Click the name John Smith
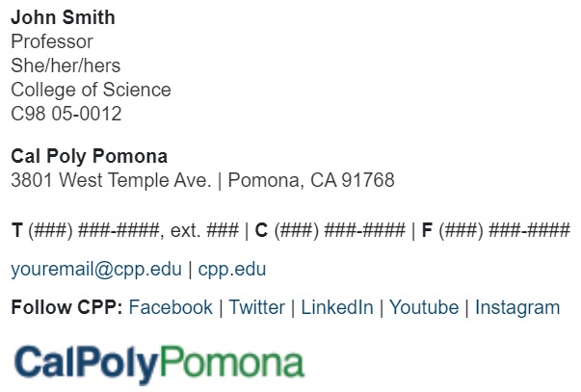581x392 pixels. (63, 17)
